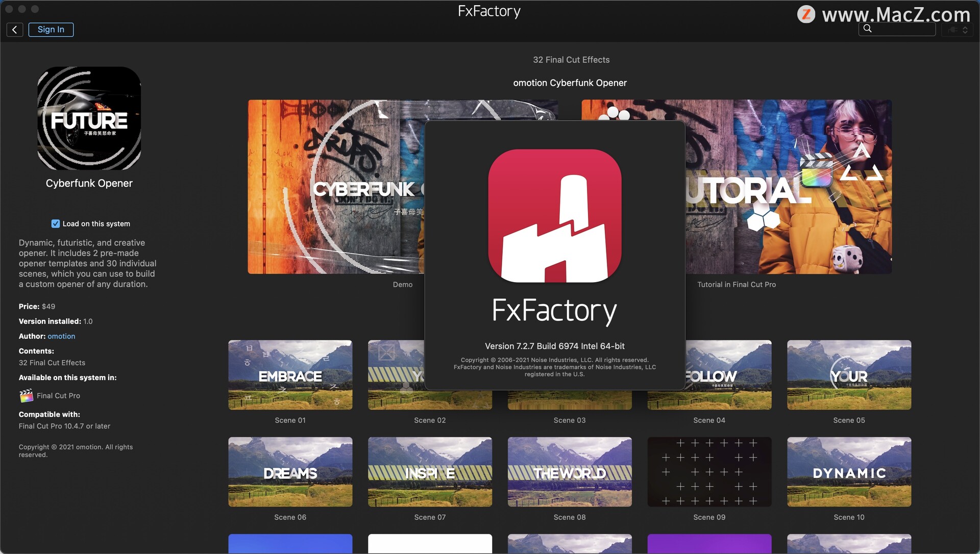Select the Scene 07 INSPIRE thumbnail

coord(430,472)
